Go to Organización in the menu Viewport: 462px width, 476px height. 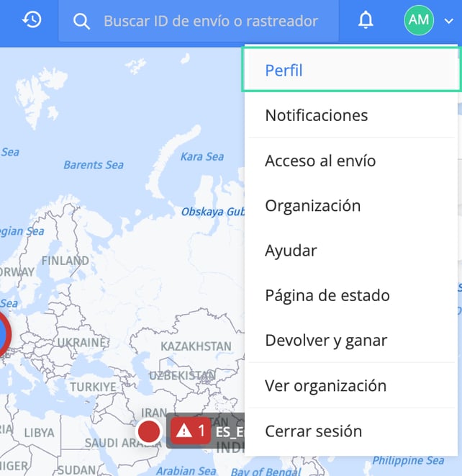click(x=312, y=205)
